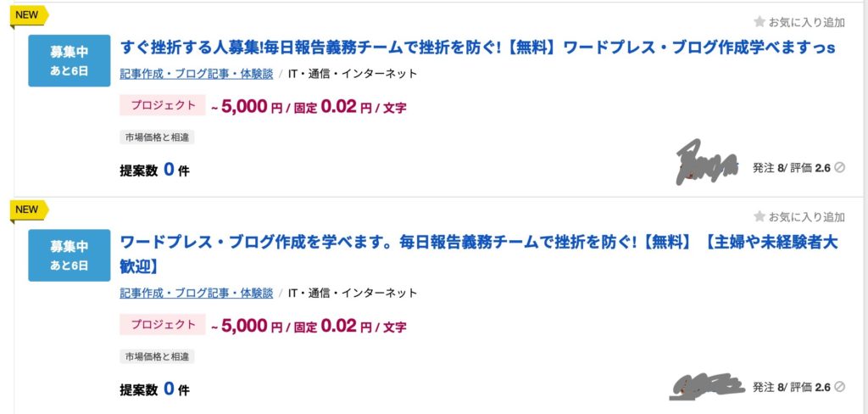Click favorite star icon on first listing

point(759,21)
